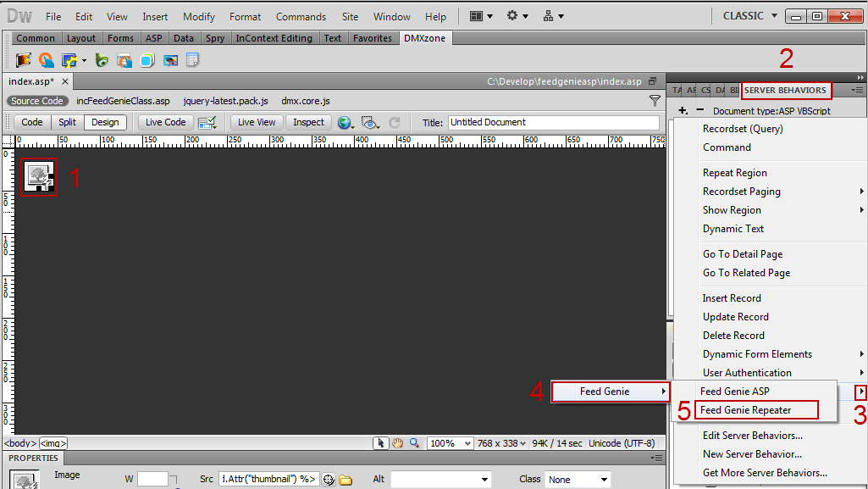The width and height of the screenshot is (868, 489).
Task: Choose the Hand tool in status bar
Action: click(x=397, y=443)
